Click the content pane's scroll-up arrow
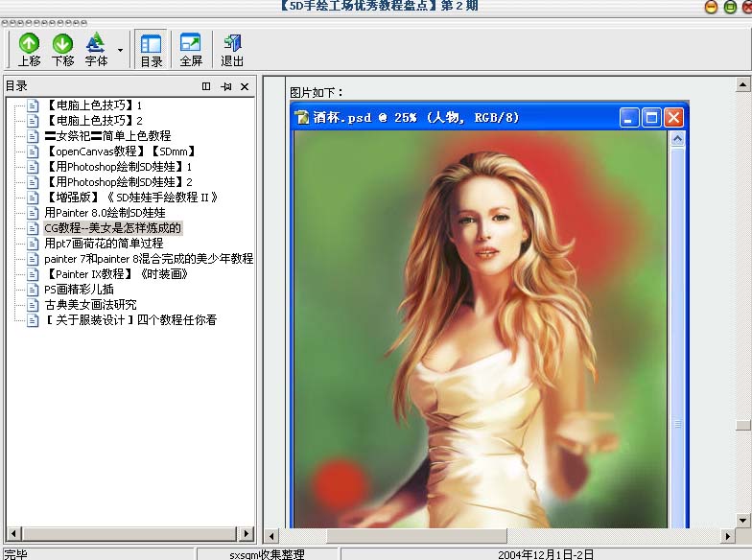The image size is (752, 560). (742, 84)
